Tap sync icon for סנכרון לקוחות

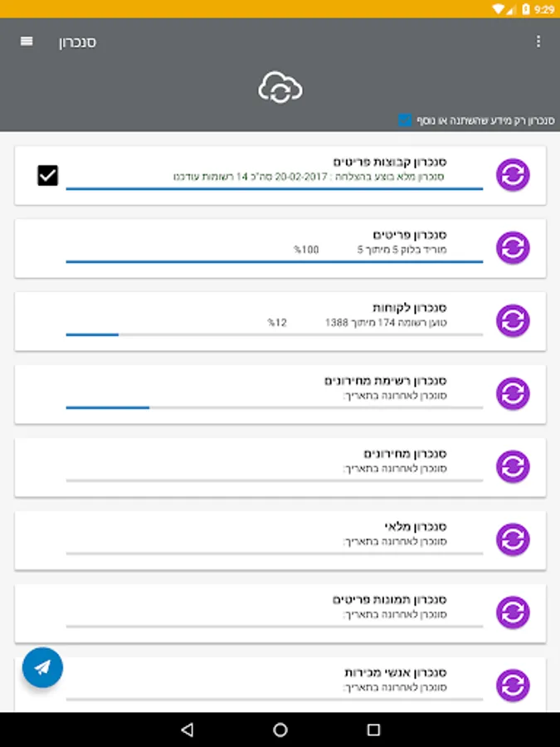(x=513, y=321)
